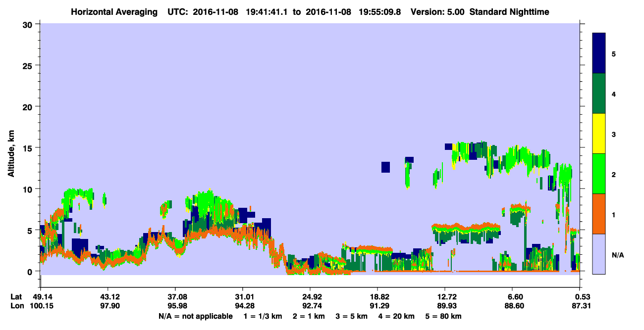Click legend text '1 = 1/3 km'
Screen dimensions: 644x330
pyautogui.click(x=263, y=316)
